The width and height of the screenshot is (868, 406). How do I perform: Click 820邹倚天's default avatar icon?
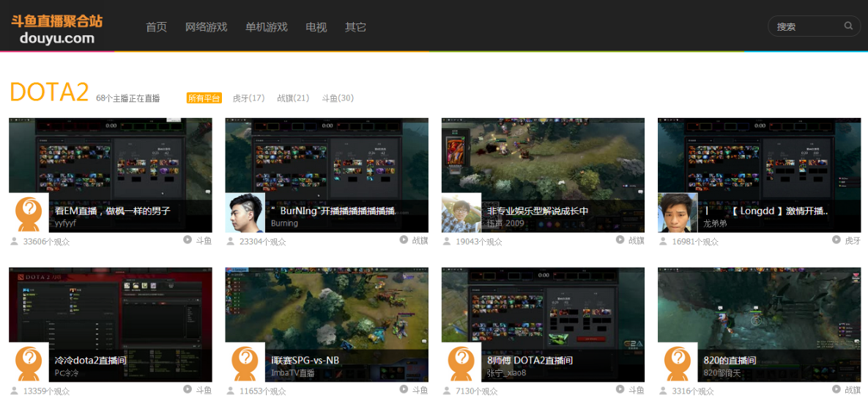pos(678,362)
